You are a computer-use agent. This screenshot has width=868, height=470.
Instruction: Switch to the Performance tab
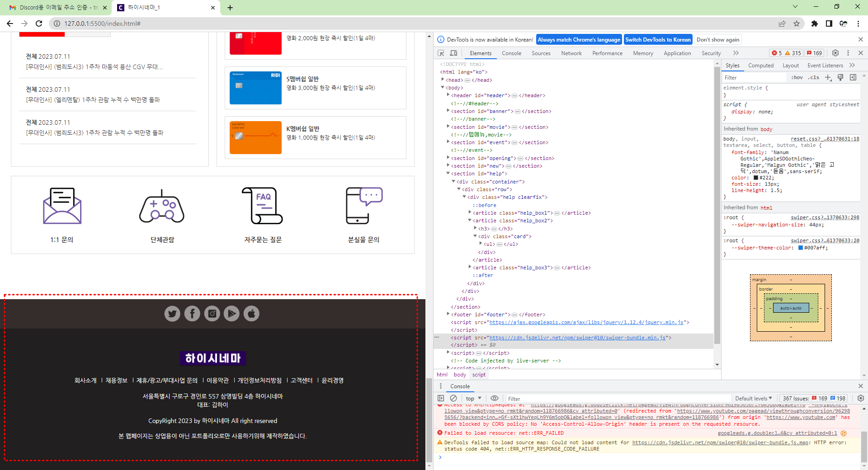tap(607, 53)
